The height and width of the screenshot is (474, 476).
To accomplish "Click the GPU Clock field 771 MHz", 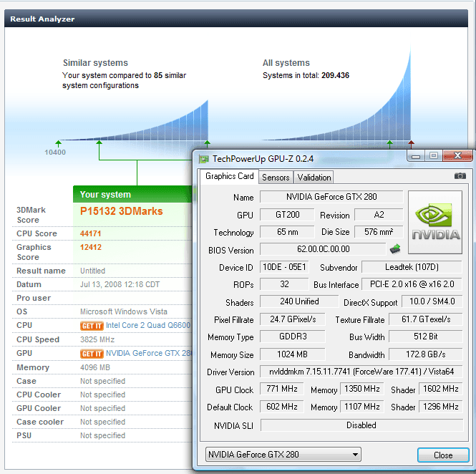I will tap(282, 389).
